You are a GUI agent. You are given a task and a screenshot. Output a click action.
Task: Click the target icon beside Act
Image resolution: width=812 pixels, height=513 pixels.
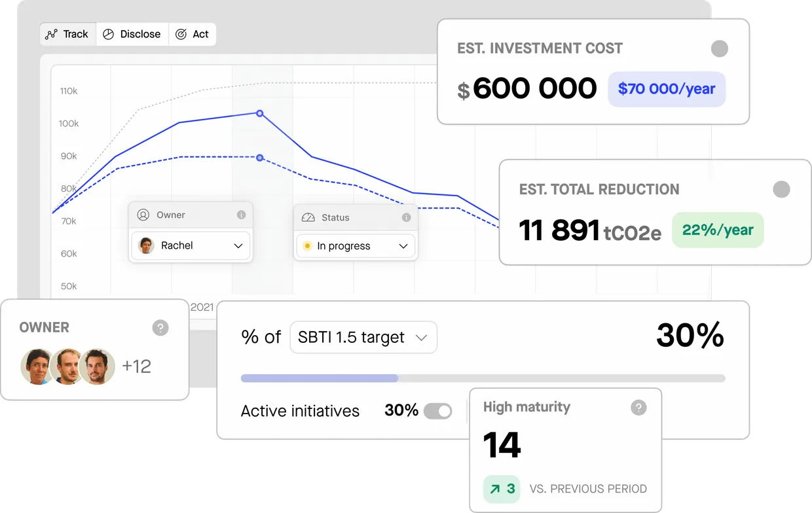(x=181, y=33)
